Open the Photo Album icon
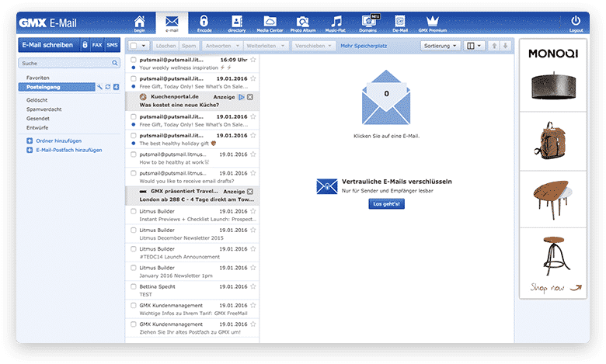The height and width of the screenshot is (364, 606). click(304, 23)
